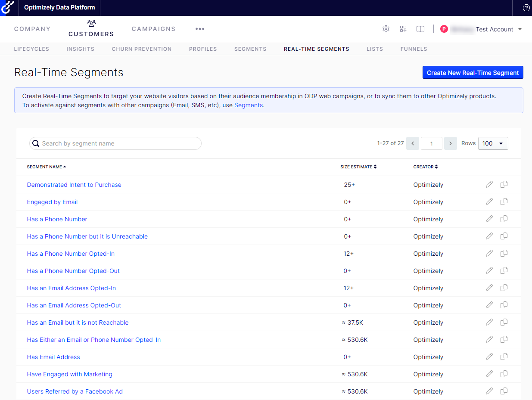Viewport: 532px width, 400px height.
Task: Open the documentation book icon
Action: click(x=420, y=29)
